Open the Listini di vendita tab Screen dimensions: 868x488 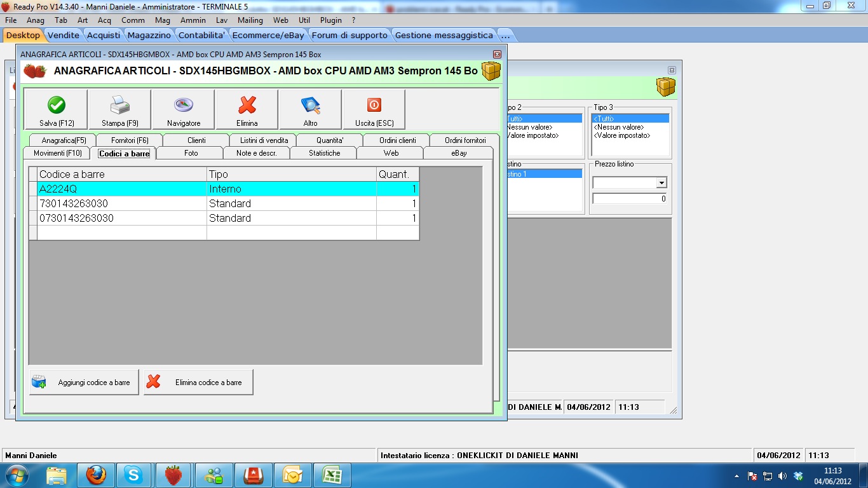click(x=264, y=140)
